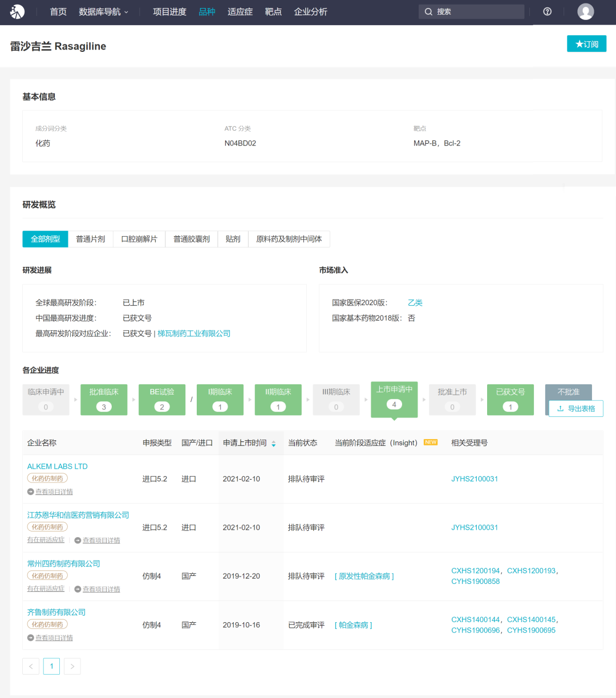Click the 导出表格 export button
The image size is (616, 698).
[x=576, y=408]
